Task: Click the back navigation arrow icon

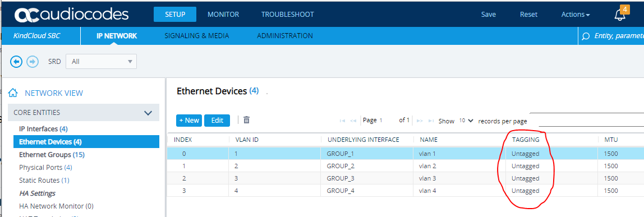Action: [x=16, y=62]
